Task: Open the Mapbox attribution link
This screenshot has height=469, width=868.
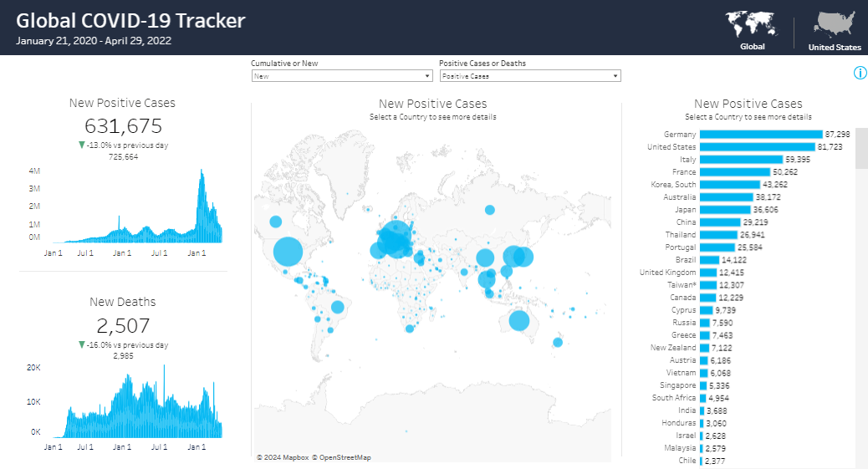Action: pos(283,457)
